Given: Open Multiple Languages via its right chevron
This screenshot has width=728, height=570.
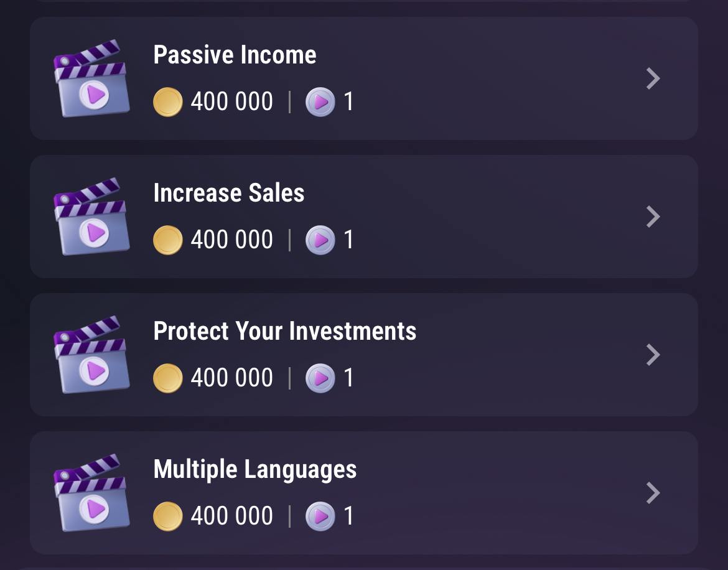Looking at the screenshot, I should tap(653, 492).
